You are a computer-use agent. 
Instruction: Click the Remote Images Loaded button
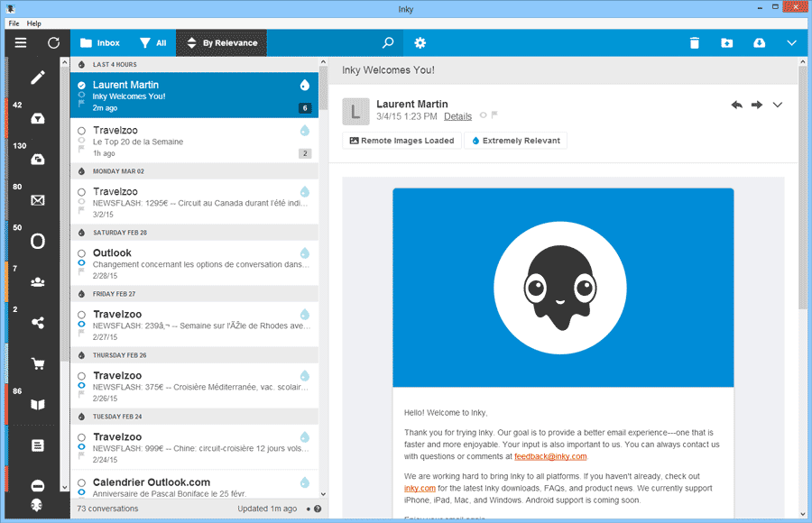[401, 141]
